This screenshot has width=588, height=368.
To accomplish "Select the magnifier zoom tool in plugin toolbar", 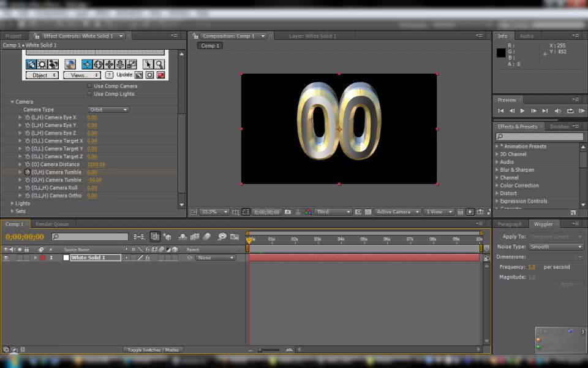I will click(159, 64).
